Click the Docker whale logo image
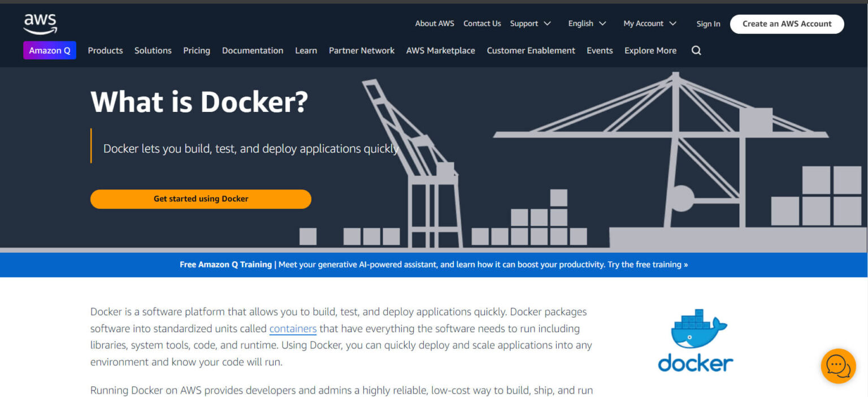Image resolution: width=868 pixels, height=397 pixels. pos(695,339)
